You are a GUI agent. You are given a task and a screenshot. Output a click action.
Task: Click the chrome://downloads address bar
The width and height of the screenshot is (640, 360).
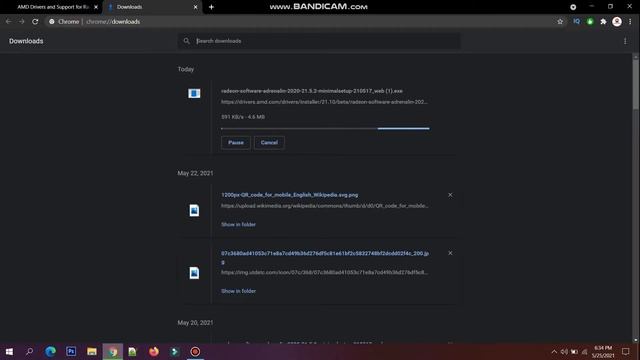300,21
